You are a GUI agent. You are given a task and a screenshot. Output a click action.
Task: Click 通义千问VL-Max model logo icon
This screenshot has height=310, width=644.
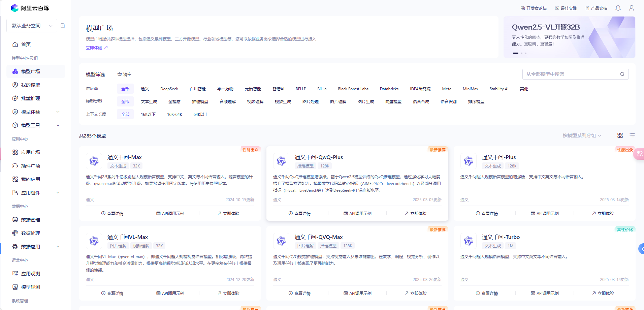94,241
